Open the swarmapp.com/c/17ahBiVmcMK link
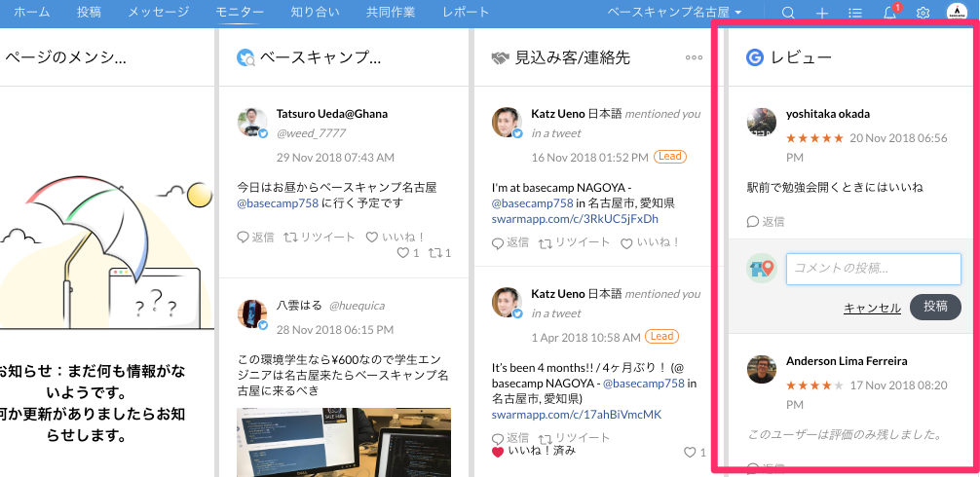Screen dimensions: 980x477 coord(577,415)
